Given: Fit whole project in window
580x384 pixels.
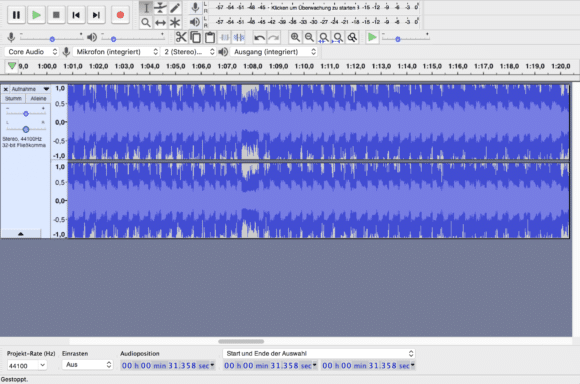Looking at the screenshot, I should pos(338,37).
